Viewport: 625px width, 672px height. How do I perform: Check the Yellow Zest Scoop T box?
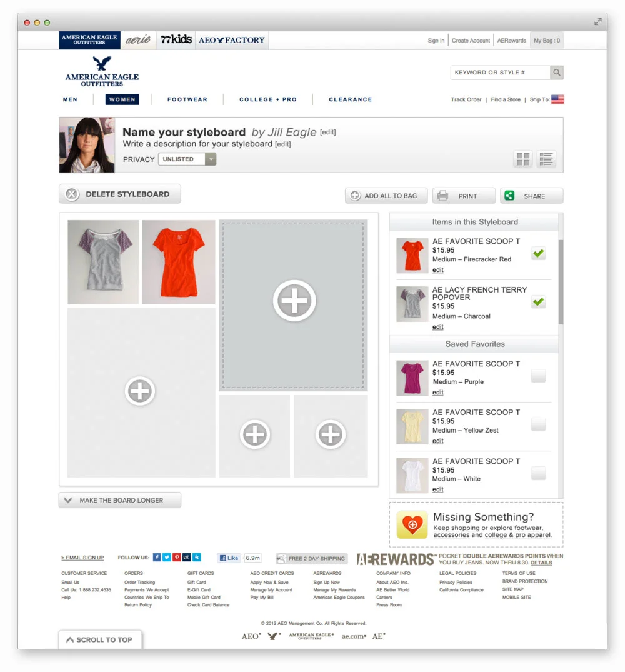[539, 424]
